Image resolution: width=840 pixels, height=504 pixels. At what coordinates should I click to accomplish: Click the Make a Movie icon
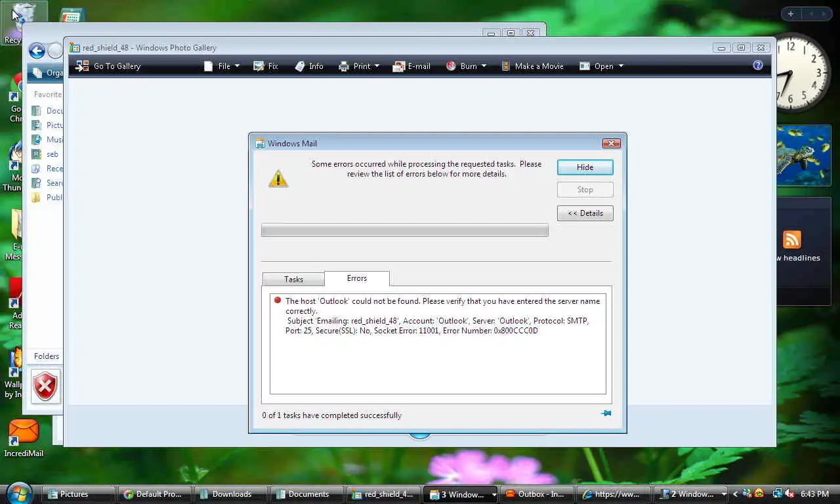[506, 66]
